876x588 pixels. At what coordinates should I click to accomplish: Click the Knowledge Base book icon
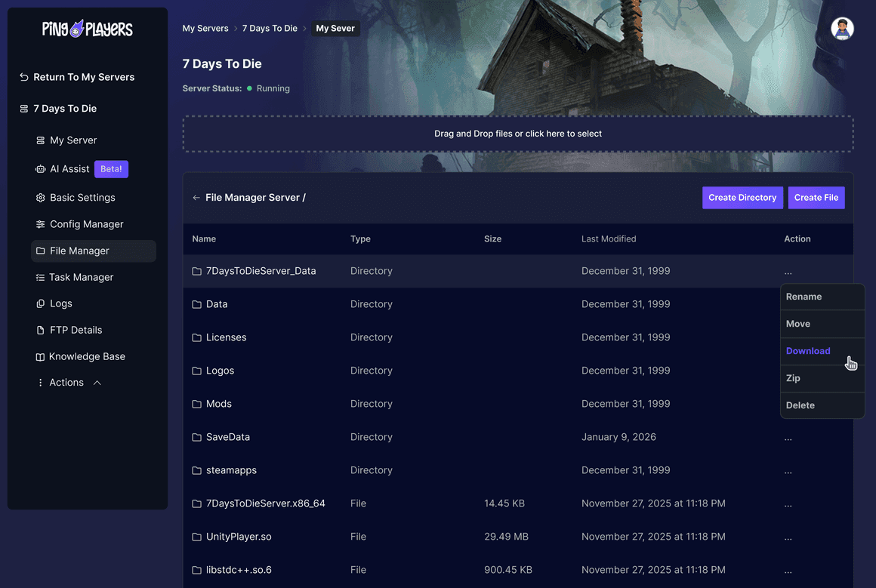[40, 356]
